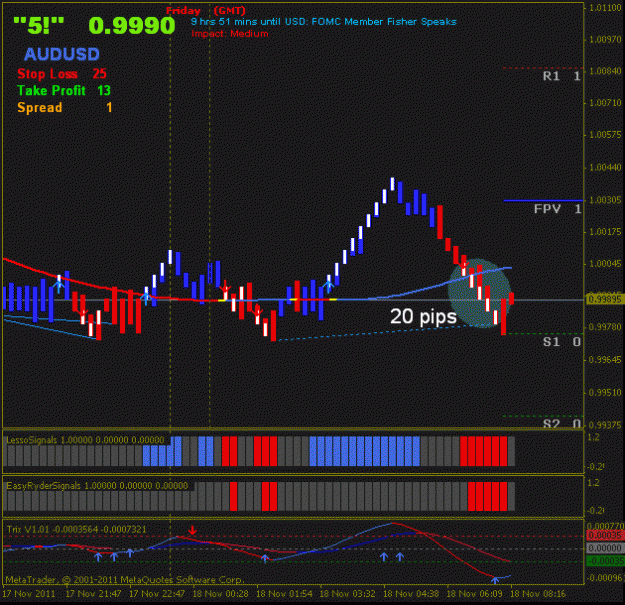The image size is (625, 605).
Task: Click the 18 Nov 00:28 time label
Action: (x=220, y=594)
